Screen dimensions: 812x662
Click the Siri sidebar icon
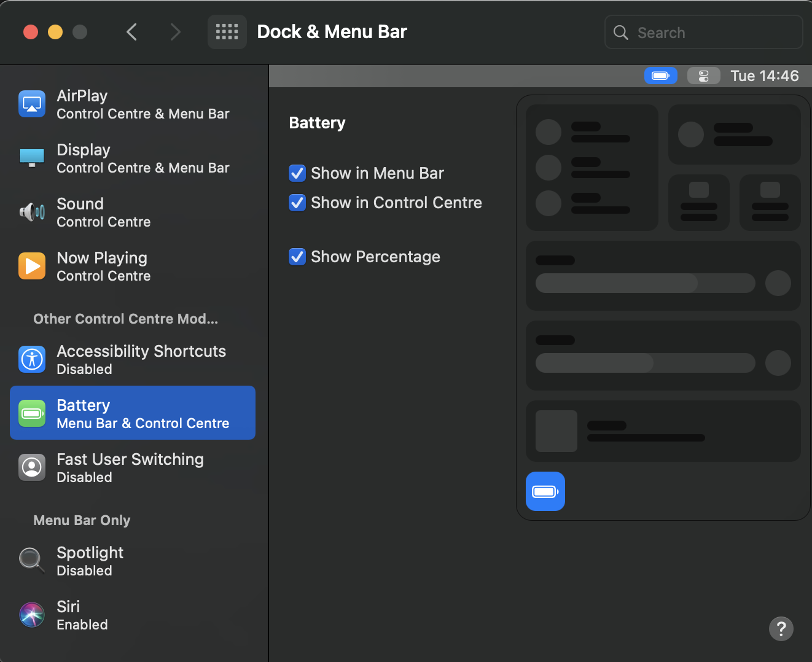pos(32,615)
